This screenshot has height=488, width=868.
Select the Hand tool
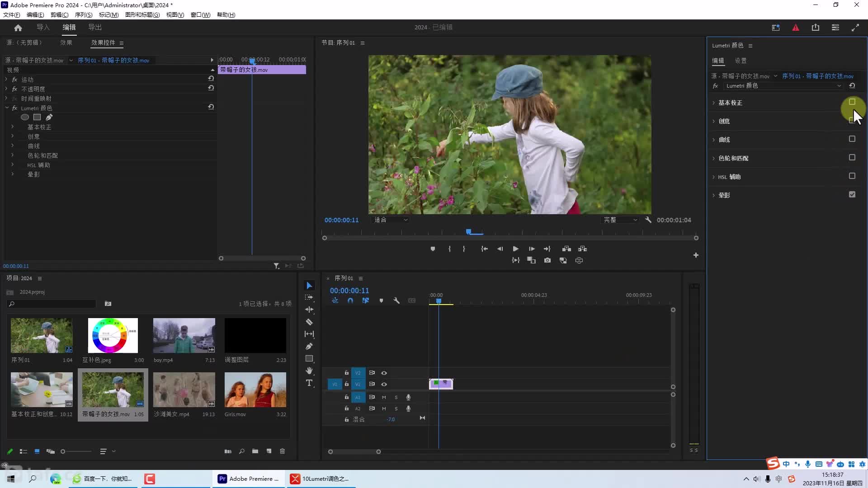coord(309,371)
